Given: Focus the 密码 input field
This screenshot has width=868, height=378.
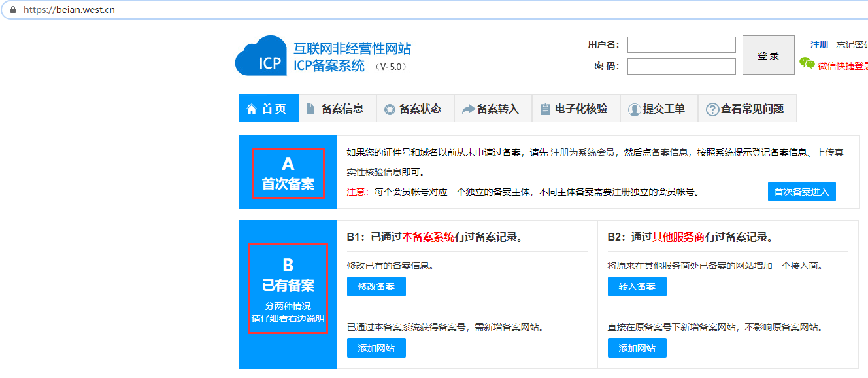Looking at the screenshot, I should pyautogui.click(x=681, y=66).
